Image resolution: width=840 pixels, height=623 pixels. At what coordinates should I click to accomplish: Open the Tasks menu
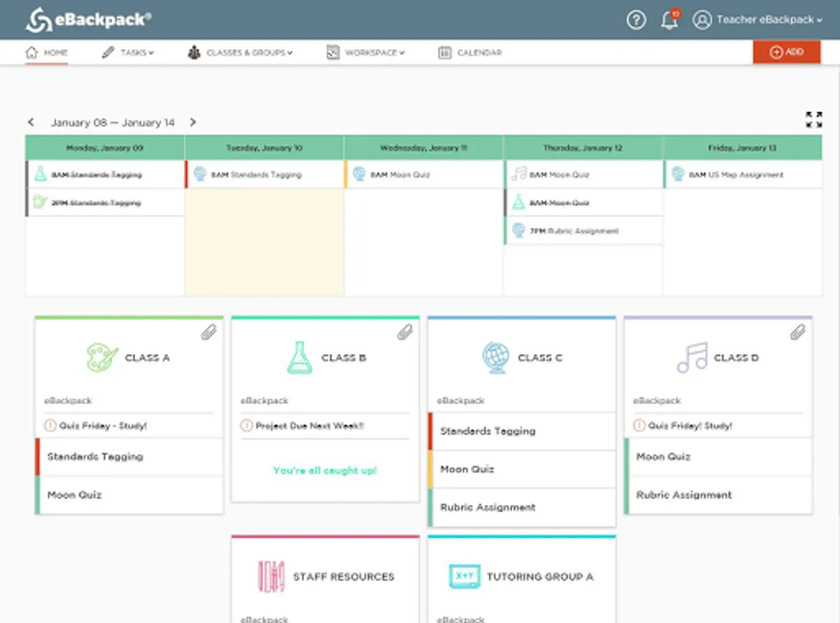[127, 53]
